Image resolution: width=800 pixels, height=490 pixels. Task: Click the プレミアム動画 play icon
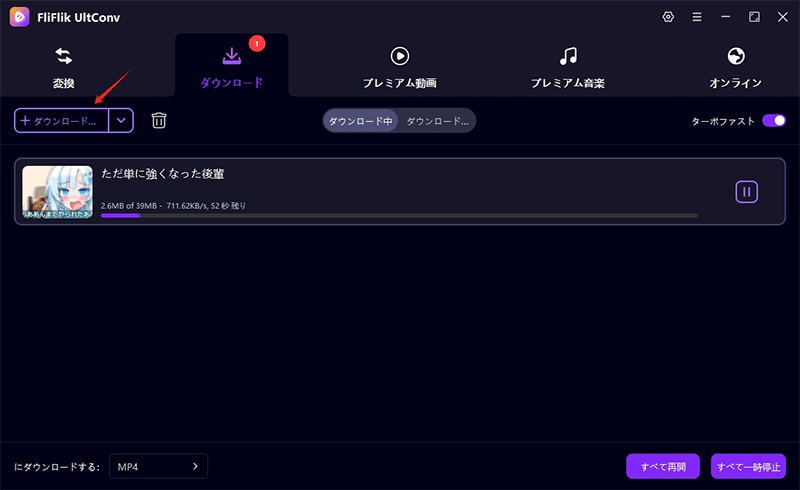pos(399,57)
